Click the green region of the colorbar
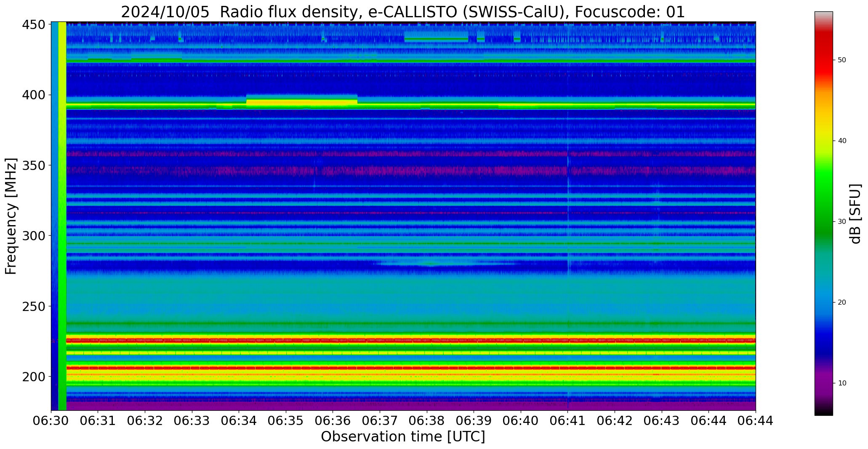 tap(823, 202)
